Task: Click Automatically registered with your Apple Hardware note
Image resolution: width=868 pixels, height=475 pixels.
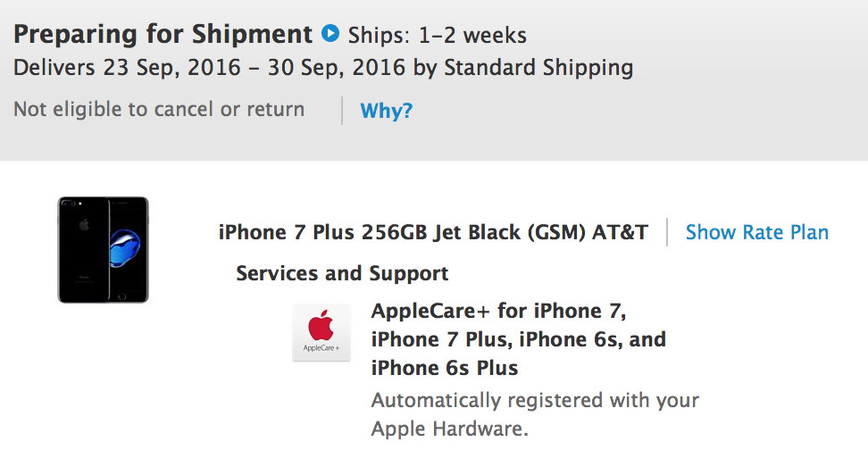Action: click(535, 414)
